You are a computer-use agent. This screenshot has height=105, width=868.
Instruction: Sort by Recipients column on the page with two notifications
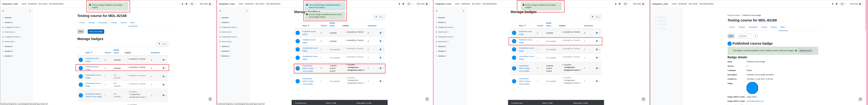(372, 26)
